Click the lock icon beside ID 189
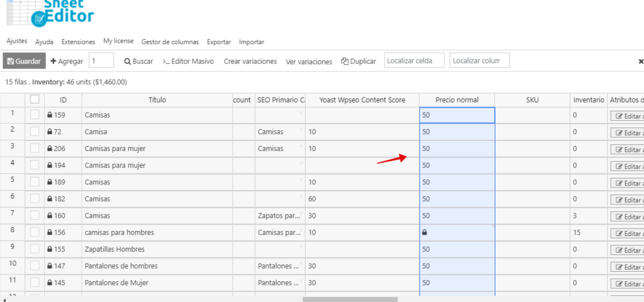 point(50,182)
